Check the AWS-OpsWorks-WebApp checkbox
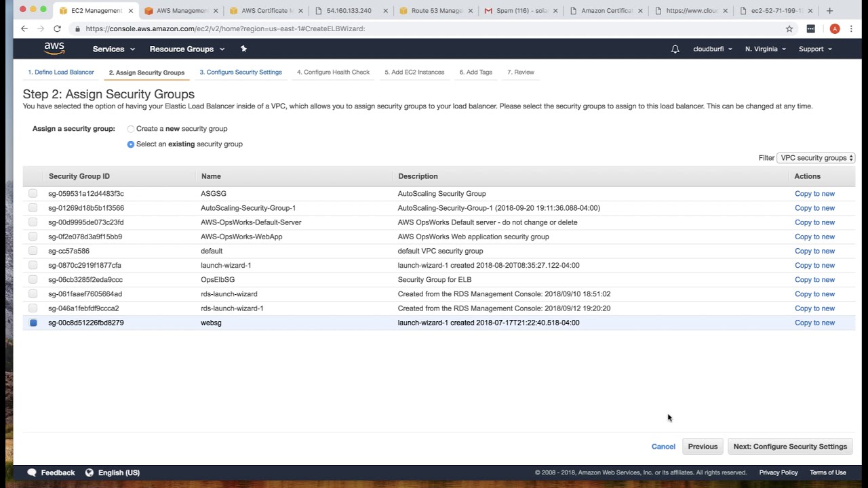 click(33, 237)
